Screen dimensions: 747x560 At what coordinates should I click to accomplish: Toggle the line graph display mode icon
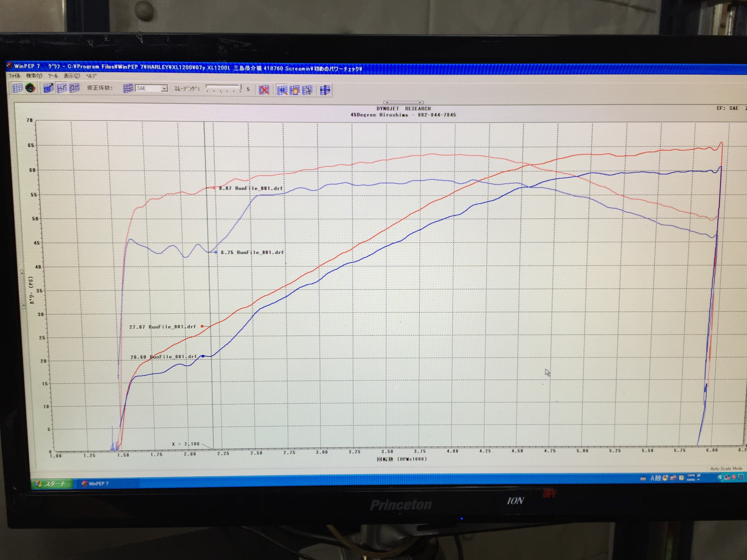point(62,88)
